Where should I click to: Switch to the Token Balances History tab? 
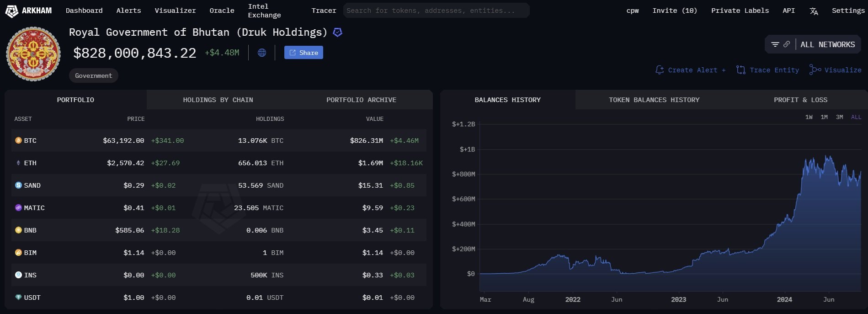point(654,100)
